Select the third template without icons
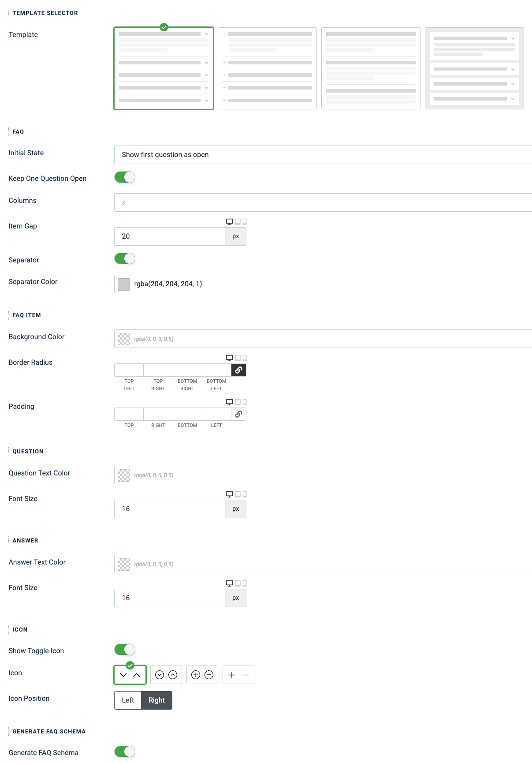Screen dimensions: 532x763 point(371,68)
